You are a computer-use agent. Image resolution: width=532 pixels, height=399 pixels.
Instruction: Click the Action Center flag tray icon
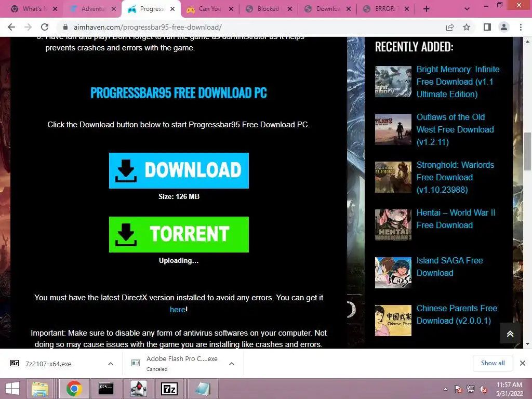pos(458,389)
